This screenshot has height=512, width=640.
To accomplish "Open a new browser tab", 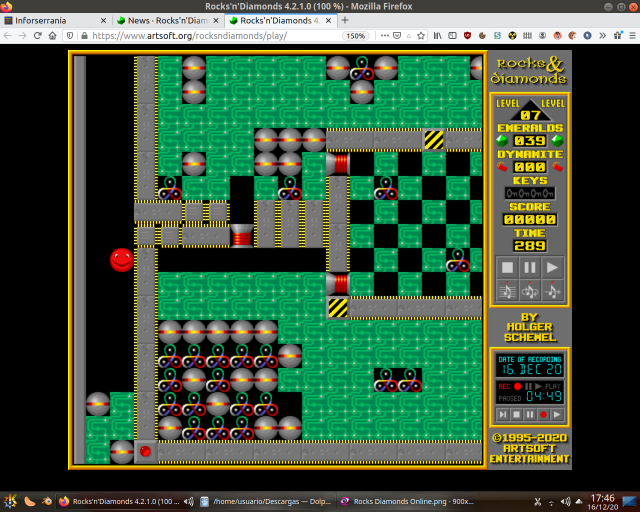I will click(345, 20).
